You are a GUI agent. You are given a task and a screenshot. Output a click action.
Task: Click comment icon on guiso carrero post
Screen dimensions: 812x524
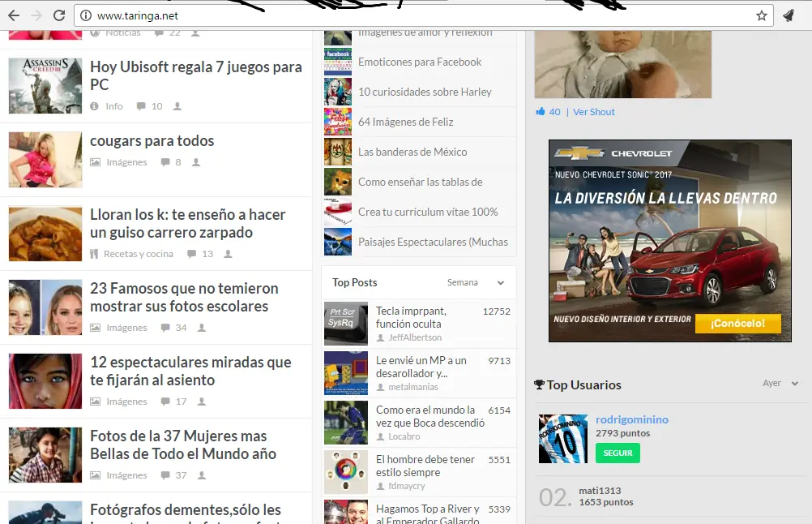(x=191, y=254)
